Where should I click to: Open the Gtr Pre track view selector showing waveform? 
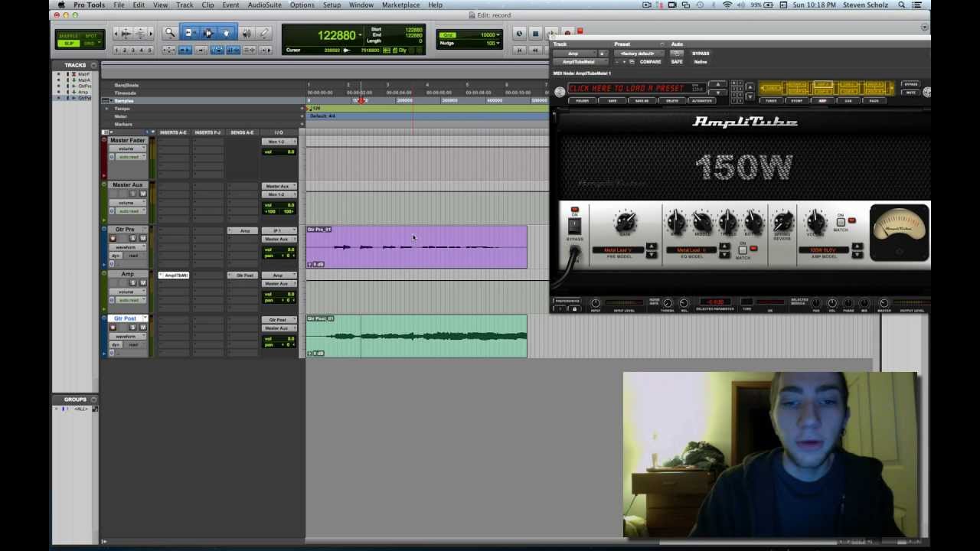click(127, 247)
